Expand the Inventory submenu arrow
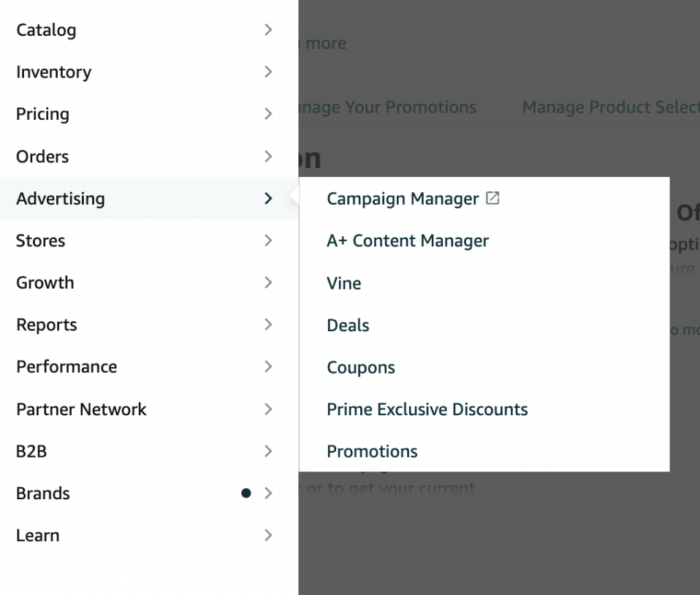Viewport: 700px width, 595px height. [268, 72]
